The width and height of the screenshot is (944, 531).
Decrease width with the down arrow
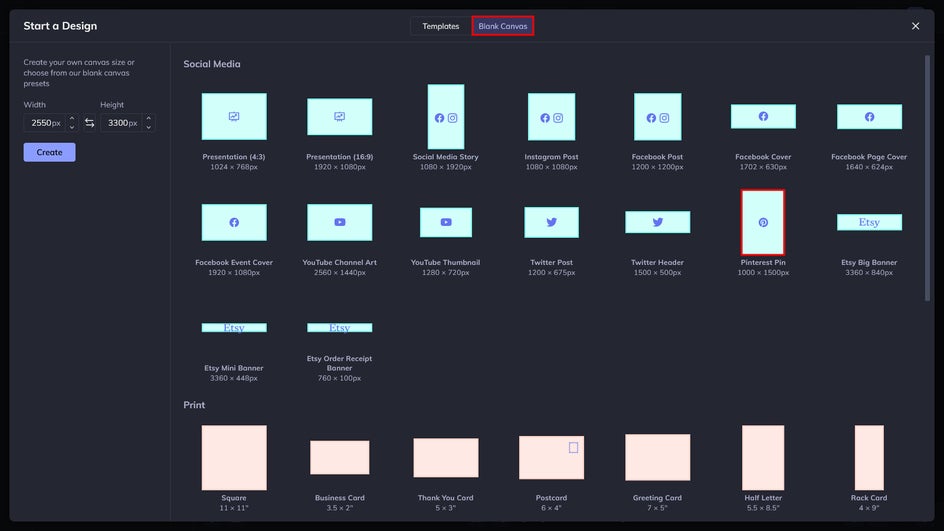point(72,128)
